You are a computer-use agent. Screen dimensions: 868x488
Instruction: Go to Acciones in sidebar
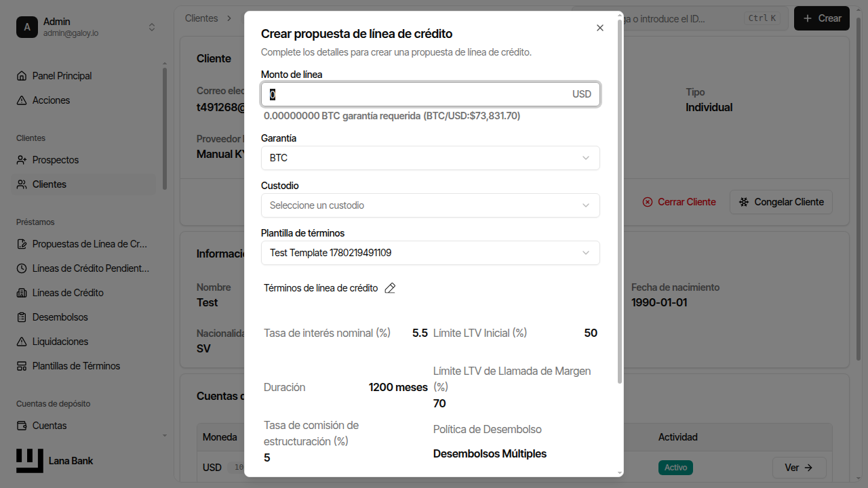(83, 100)
